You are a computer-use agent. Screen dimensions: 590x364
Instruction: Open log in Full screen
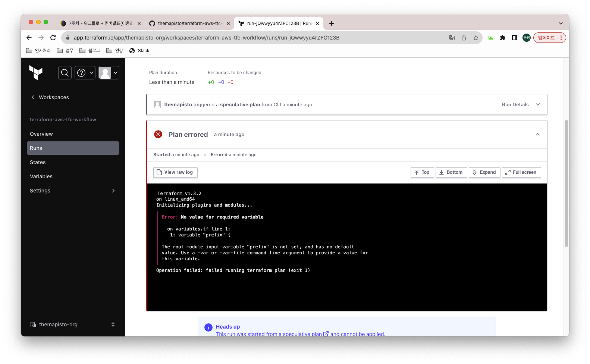tap(521, 172)
